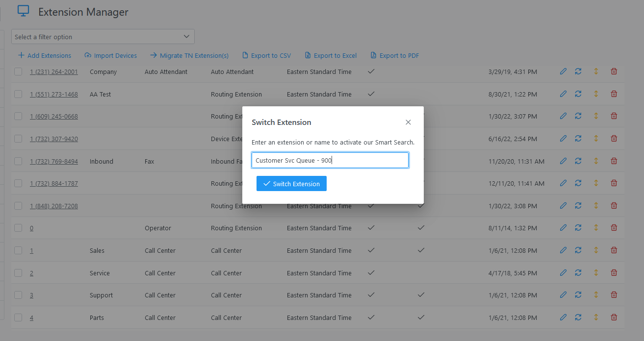This screenshot has height=341, width=644.
Task: Click the 'Fax' type cell
Action: (149, 161)
